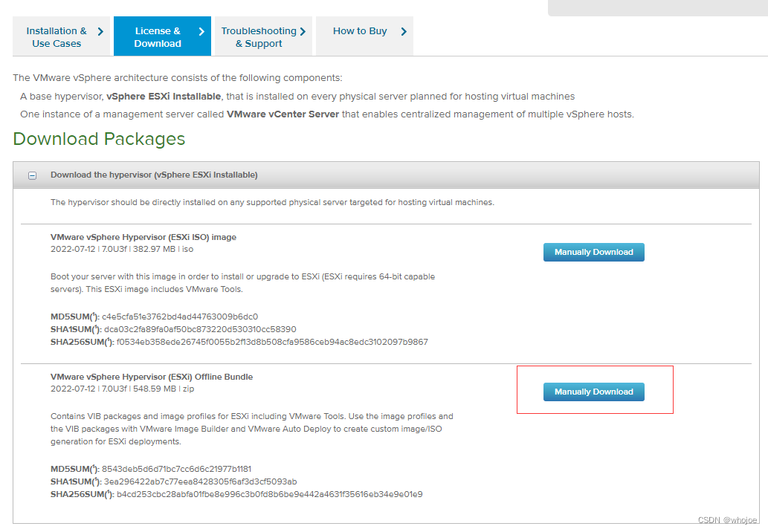
Task: Switch to Troubleshooting & Support tab
Action: tap(263, 36)
